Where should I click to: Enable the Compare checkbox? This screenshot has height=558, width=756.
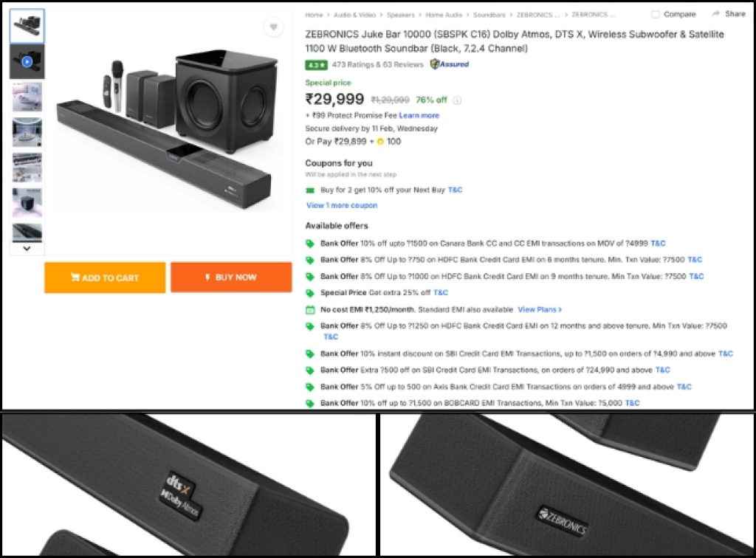pyautogui.click(x=654, y=13)
